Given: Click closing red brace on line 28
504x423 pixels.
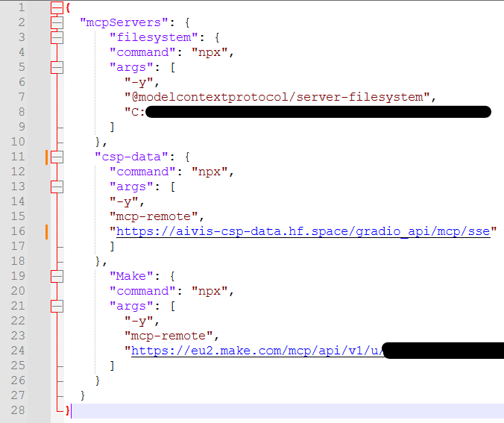Looking at the screenshot, I should point(68,410).
